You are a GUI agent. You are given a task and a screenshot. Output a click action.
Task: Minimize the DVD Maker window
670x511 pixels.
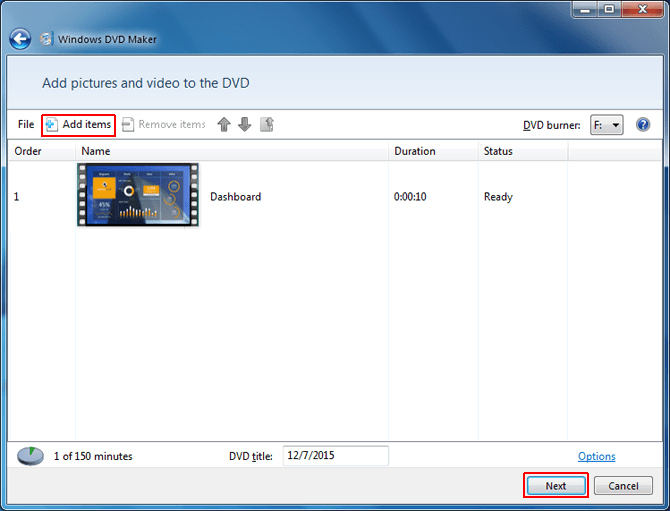click(585, 9)
